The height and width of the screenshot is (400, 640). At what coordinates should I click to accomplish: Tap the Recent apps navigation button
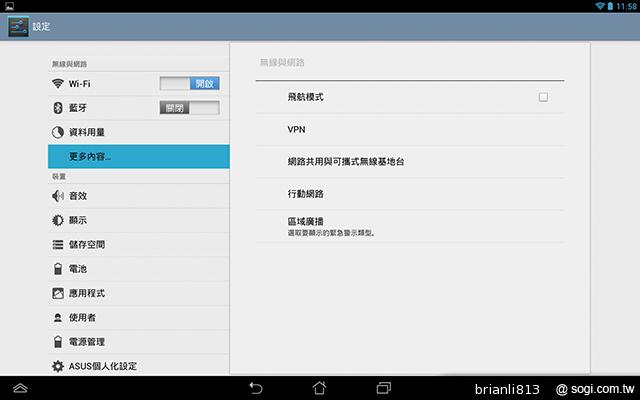[x=384, y=388]
